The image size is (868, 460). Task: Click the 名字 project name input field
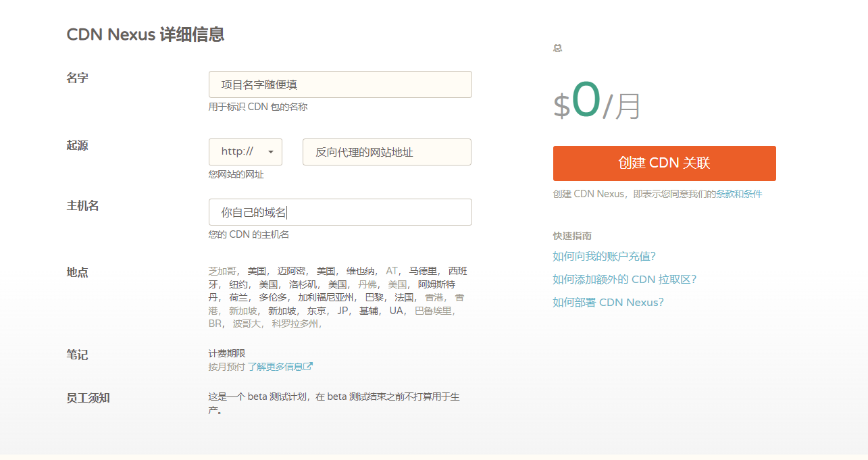[x=340, y=84]
